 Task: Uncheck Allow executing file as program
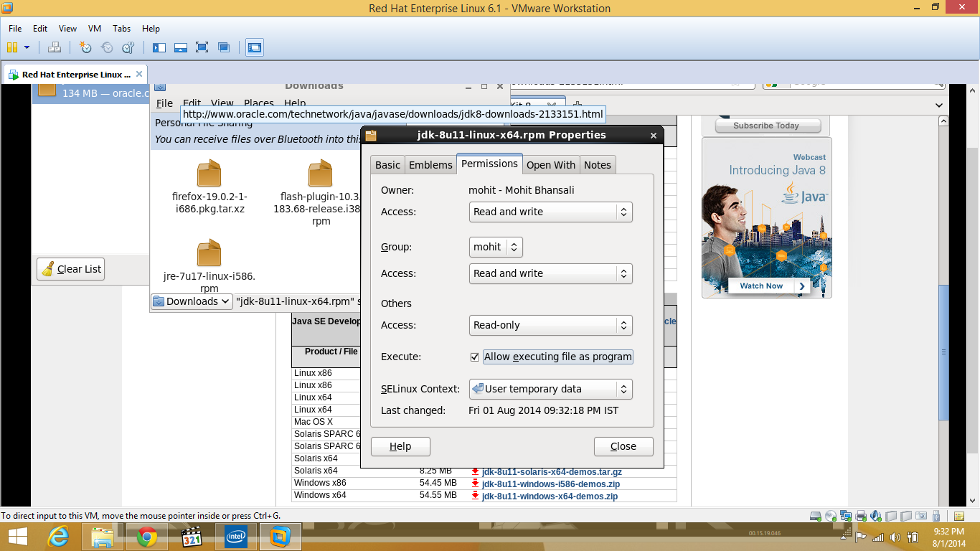tap(475, 357)
